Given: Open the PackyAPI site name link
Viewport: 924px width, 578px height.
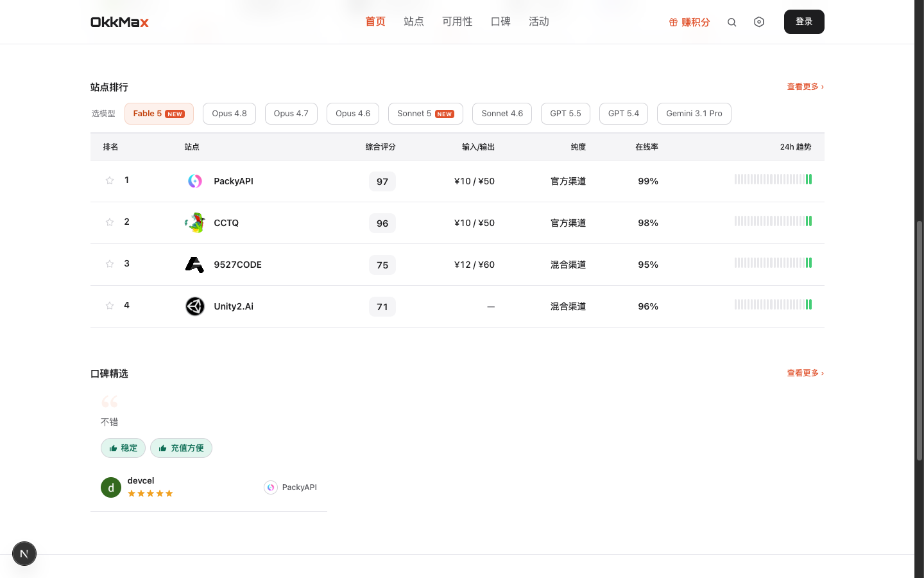Looking at the screenshot, I should tap(234, 181).
